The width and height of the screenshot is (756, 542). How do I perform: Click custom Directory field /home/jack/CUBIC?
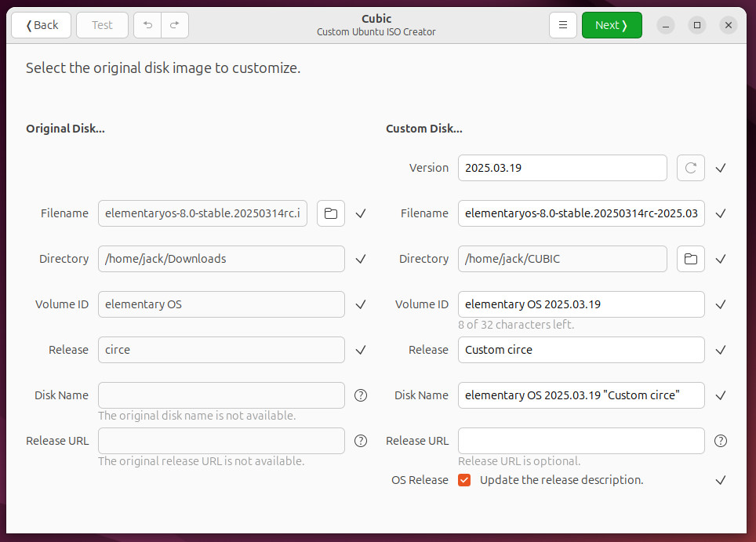coord(562,259)
